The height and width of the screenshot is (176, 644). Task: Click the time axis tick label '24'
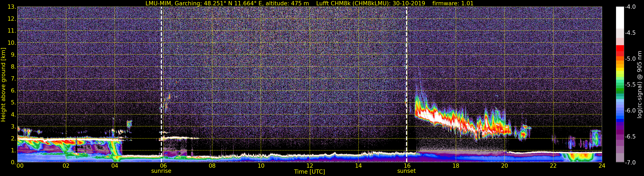pos(602,166)
